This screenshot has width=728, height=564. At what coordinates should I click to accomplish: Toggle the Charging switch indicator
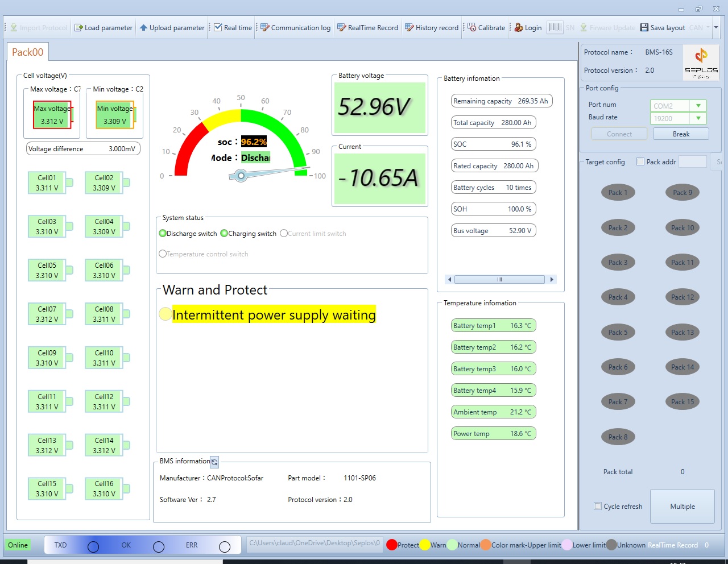click(224, 233)
